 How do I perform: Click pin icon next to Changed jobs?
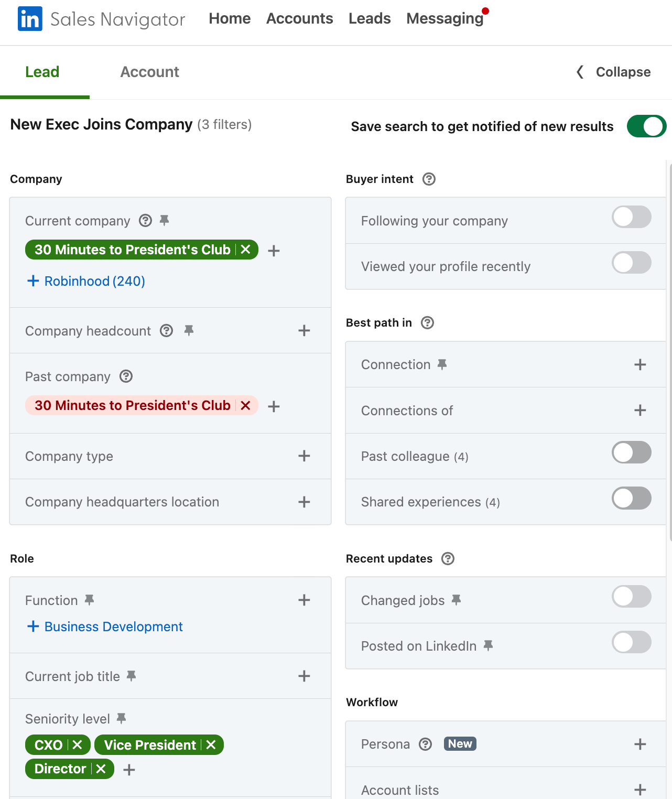pos(456,600)
